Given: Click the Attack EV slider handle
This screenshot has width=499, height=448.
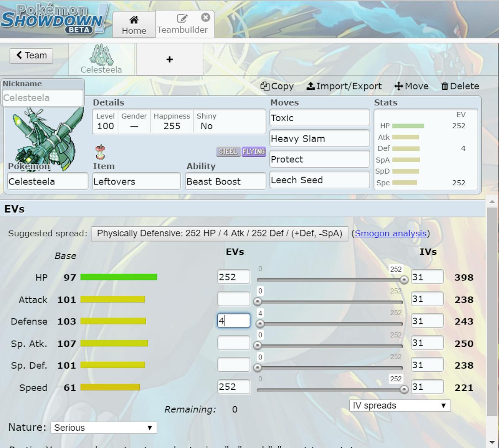Looking at the screenshot, I should (x=257, y=302).
